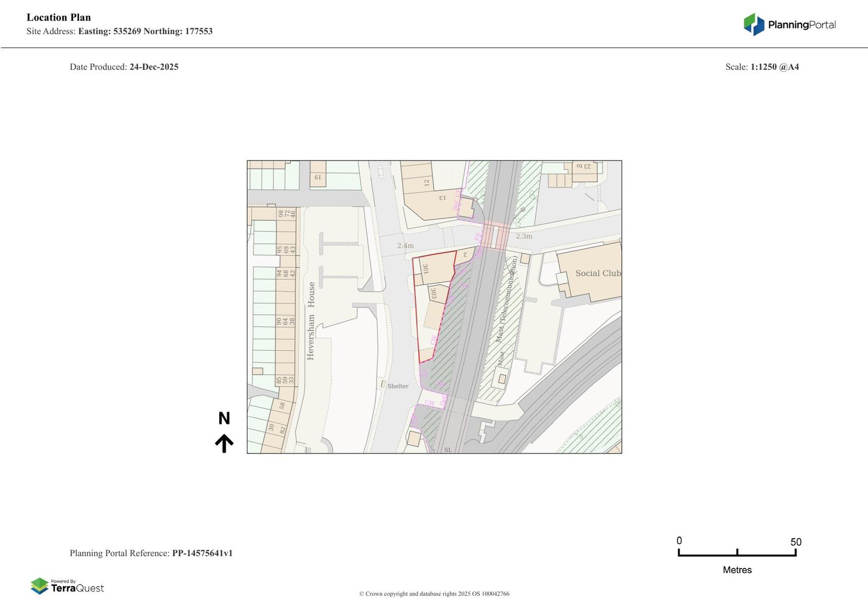Viewport: 868px width, 614px height.
Task: Click the Location Plan title
Action: pyautogui.click(x=59, y=17)
